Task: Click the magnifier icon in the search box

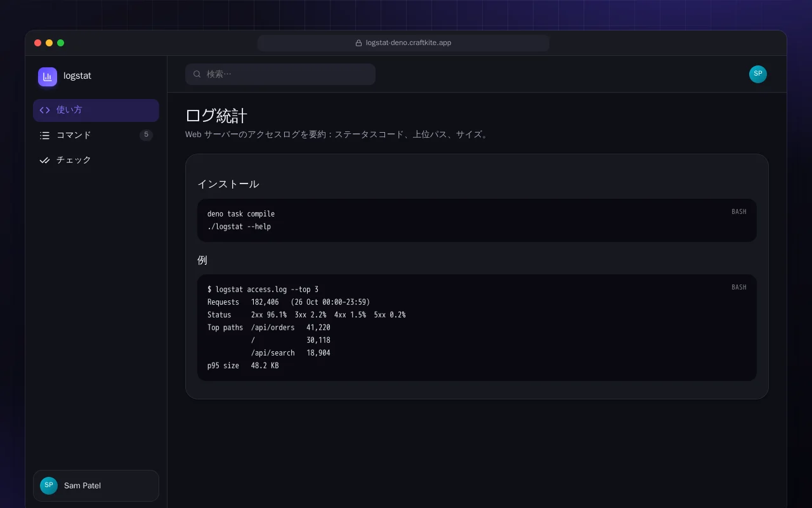Action: [197, 74]
